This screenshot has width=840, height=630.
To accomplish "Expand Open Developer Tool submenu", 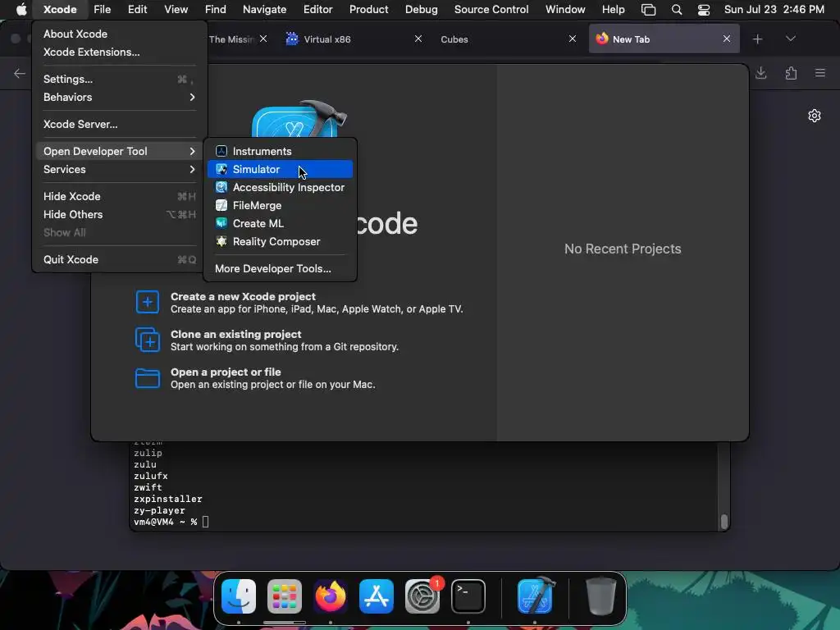I will coord(119,151).
